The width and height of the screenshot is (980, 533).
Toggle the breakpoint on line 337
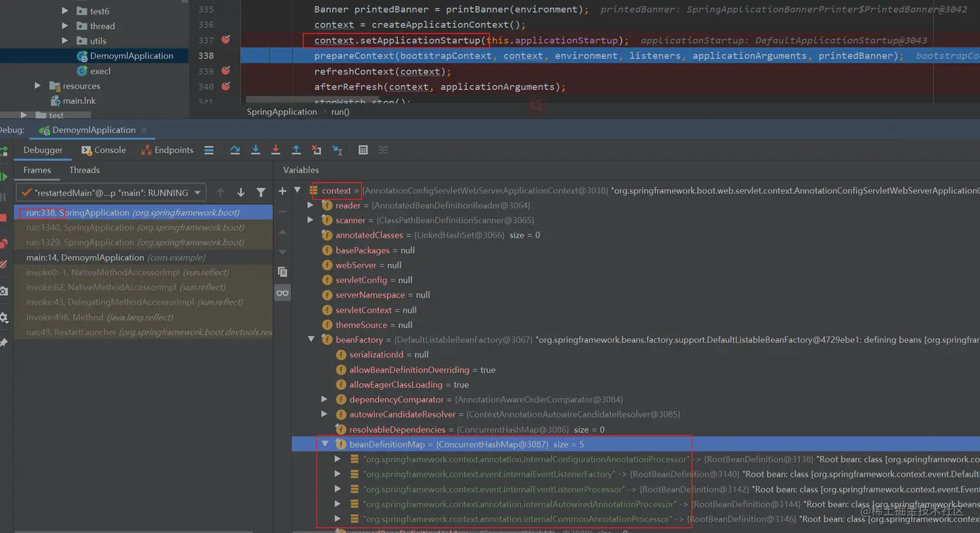(x=226, y=40)
